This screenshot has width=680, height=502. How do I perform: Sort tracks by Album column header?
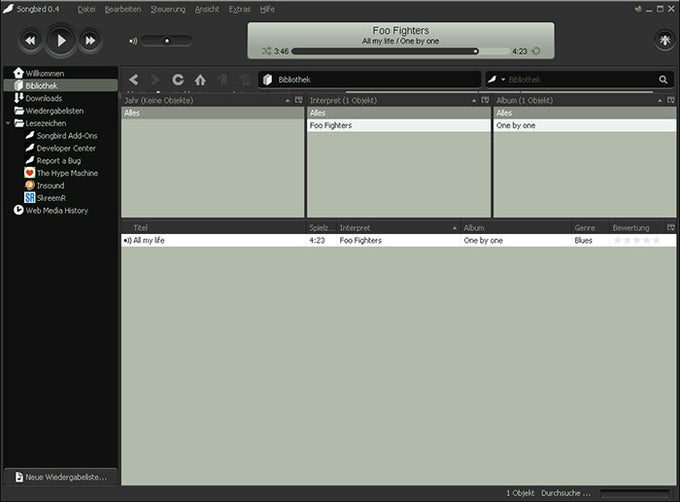pyautogui.click(x=516, y=228)
